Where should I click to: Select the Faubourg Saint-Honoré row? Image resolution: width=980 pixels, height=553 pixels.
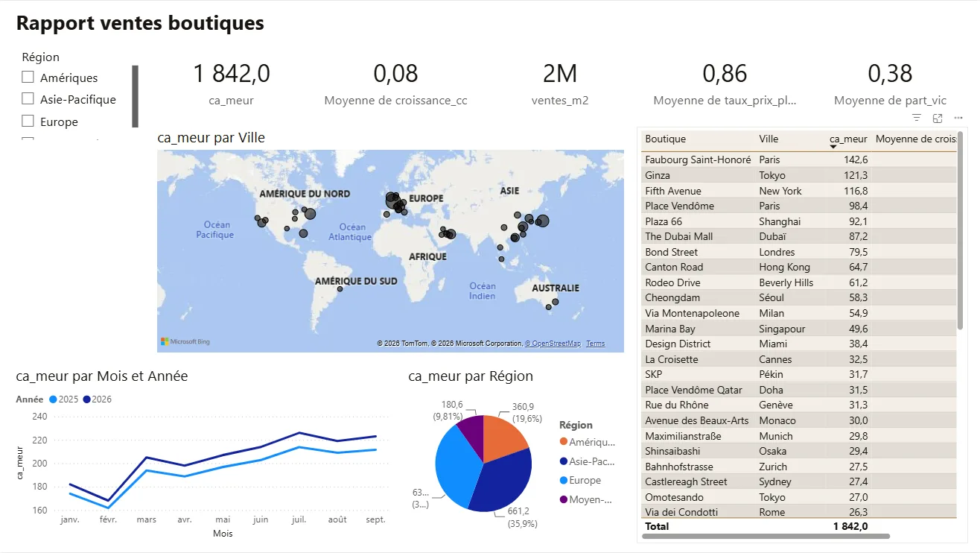point(798,159)
